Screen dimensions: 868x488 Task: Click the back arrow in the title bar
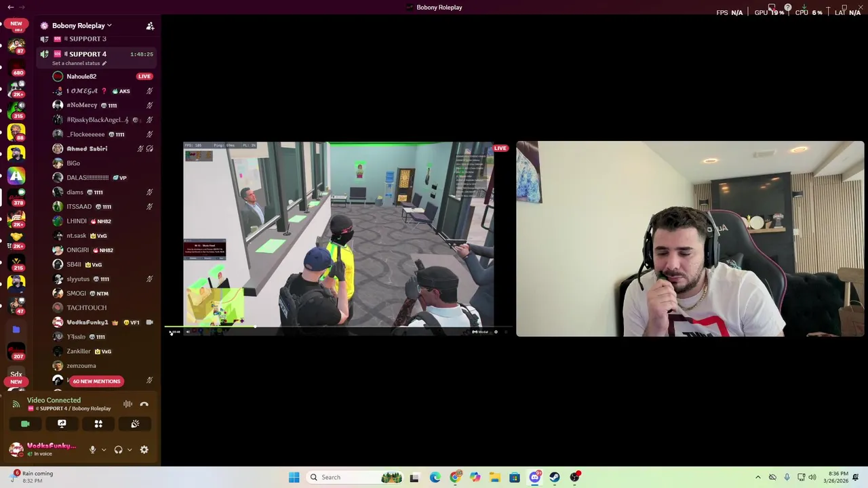point(10,7)
